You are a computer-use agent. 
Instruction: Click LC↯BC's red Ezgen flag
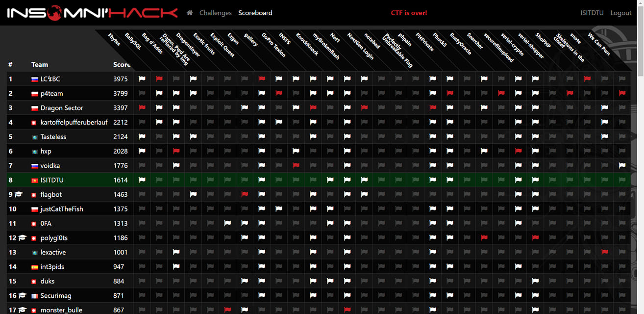tap(262, 78)
